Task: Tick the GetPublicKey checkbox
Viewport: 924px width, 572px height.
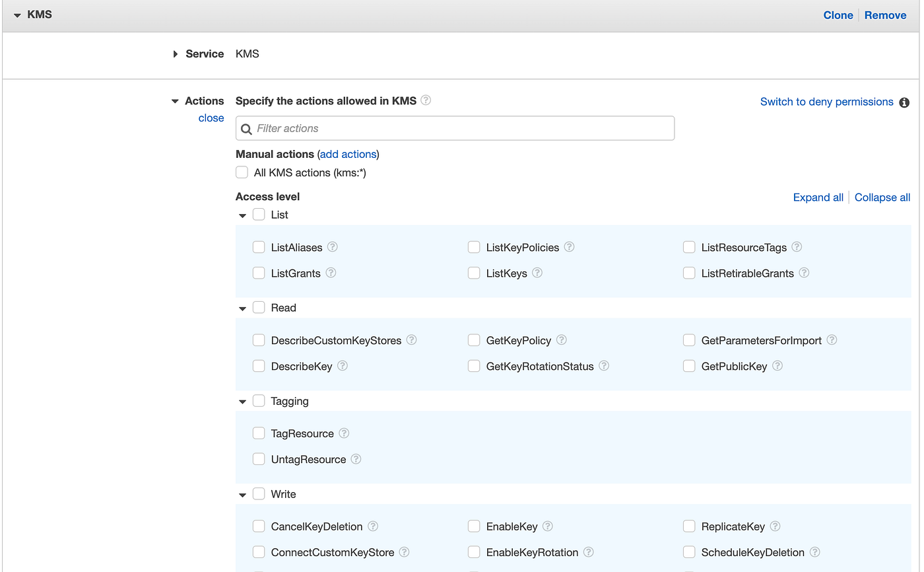Action: pyautogui.click(x=689, y=366)
